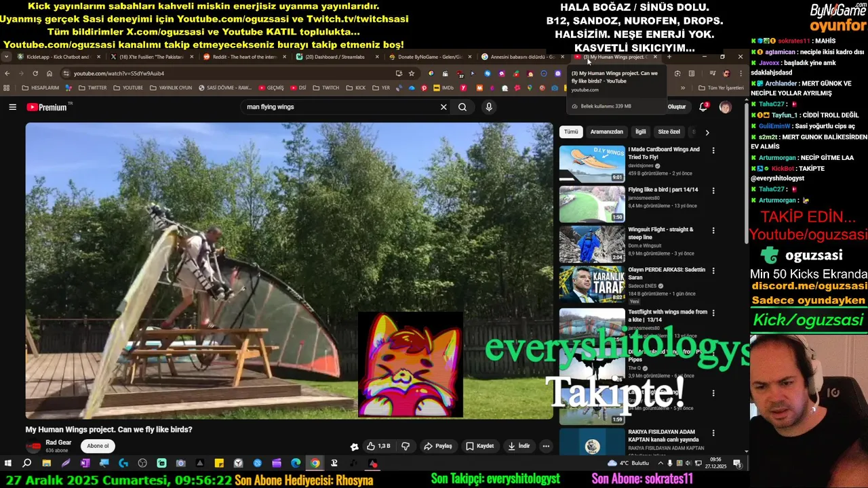Open 'I Made Cardboard Wings' video thumbnail

[x=592, y=164]
